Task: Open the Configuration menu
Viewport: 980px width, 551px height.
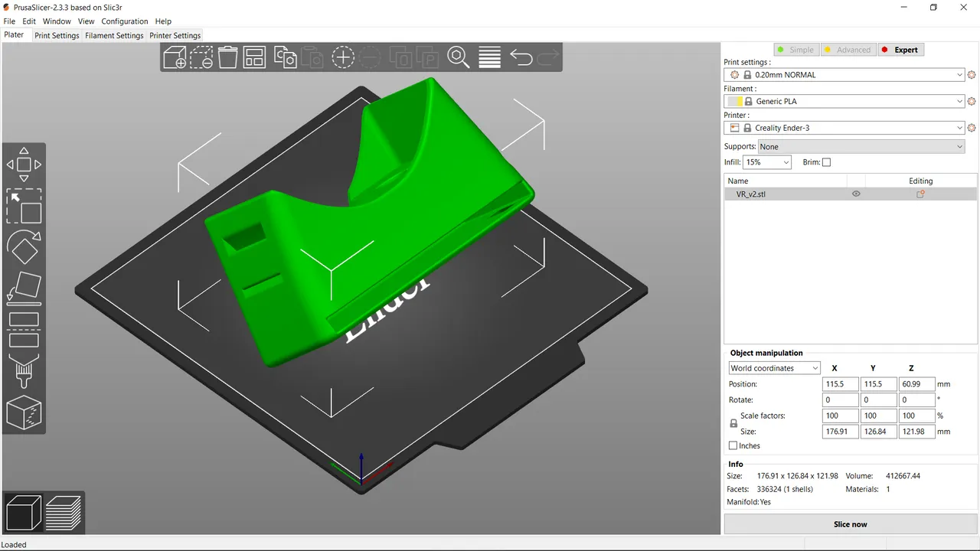Action: coord(125,21)
